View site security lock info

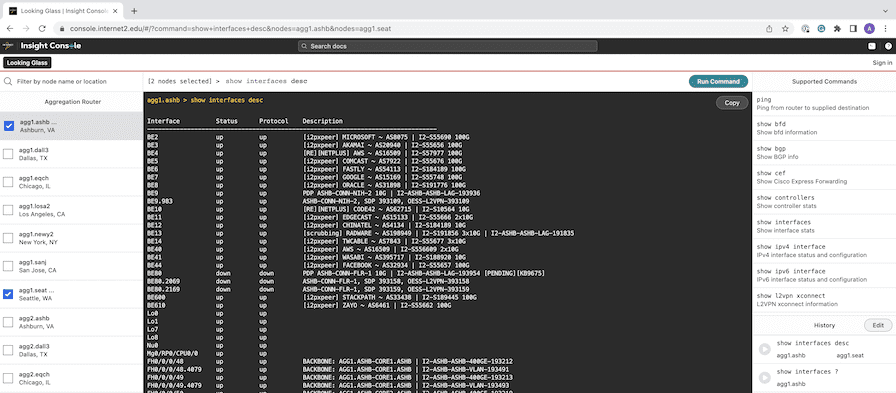click(x=62, y=28)
